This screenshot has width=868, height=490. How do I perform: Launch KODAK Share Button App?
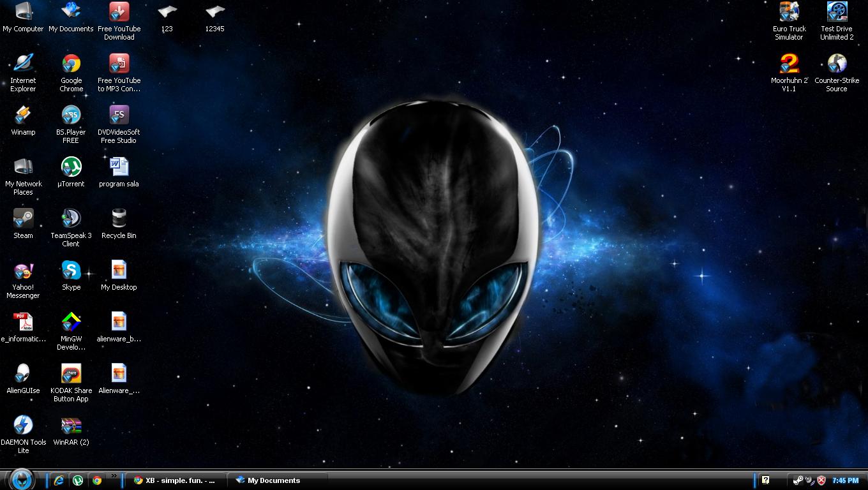click(x=71, y=383)
